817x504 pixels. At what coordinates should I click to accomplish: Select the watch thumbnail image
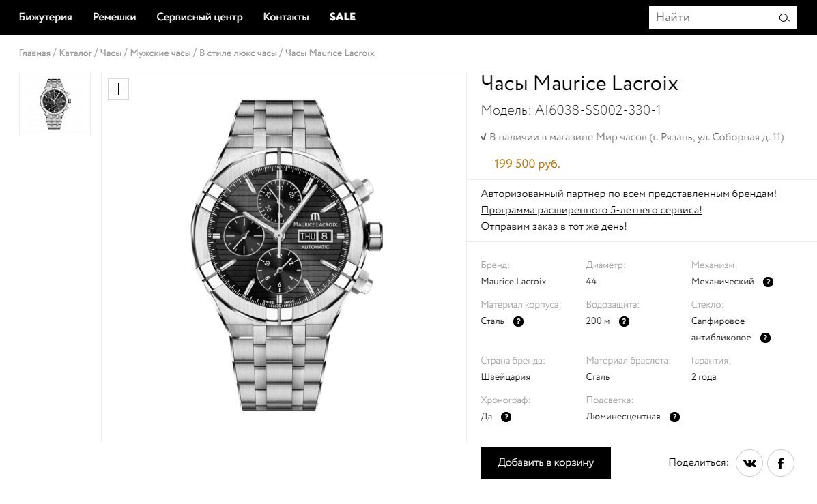55,104
